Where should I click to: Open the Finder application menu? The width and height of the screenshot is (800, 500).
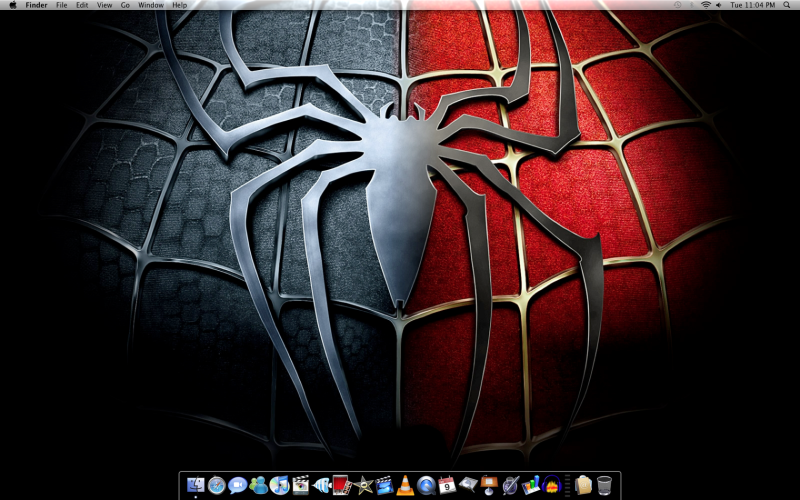coord(36,5)
